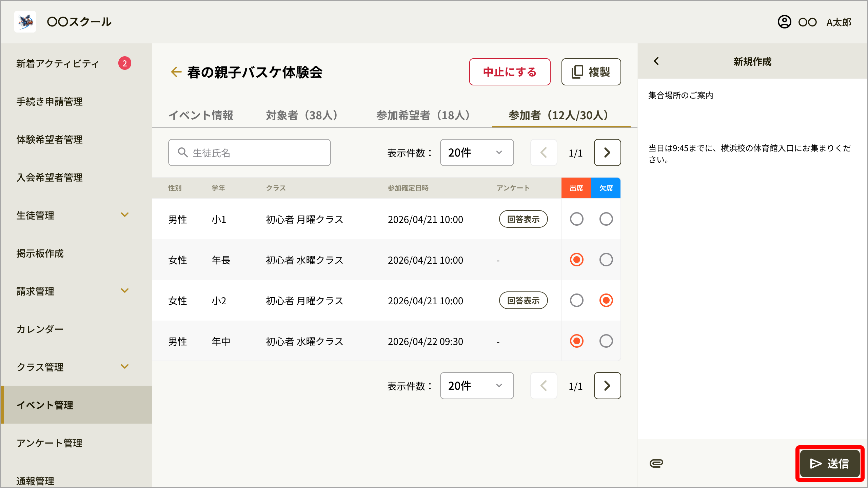
Task: Mark 小1 男性 row as 出席
Action: (576, 219)
